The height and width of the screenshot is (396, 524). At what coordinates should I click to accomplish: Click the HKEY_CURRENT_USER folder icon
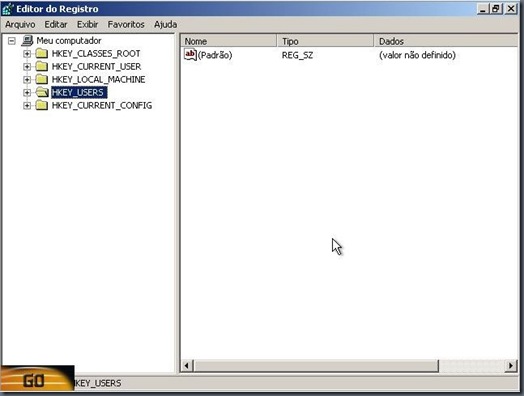42,67
